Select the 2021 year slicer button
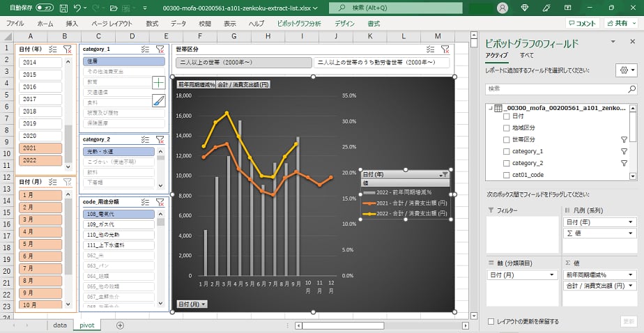 [x=40, y=148]
